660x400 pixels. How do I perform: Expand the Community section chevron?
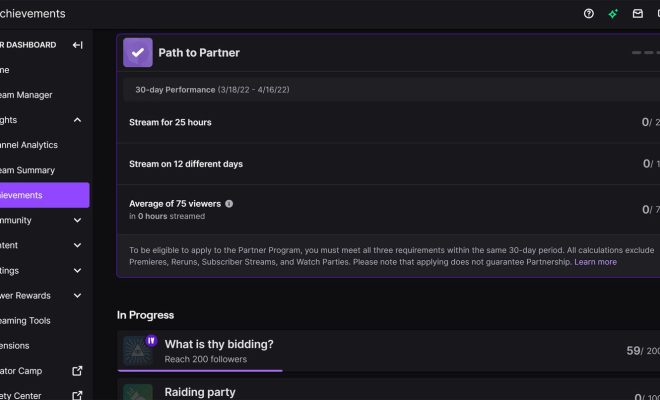coord(77,220)
